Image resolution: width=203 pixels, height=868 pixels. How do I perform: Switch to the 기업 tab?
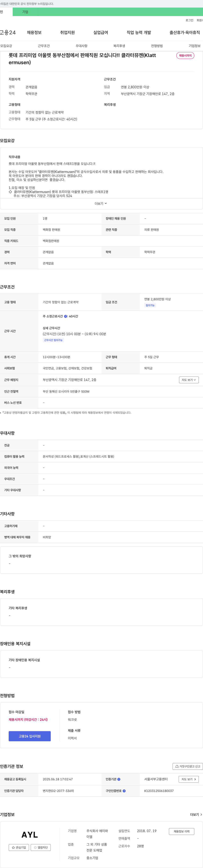tap(25, 12)
